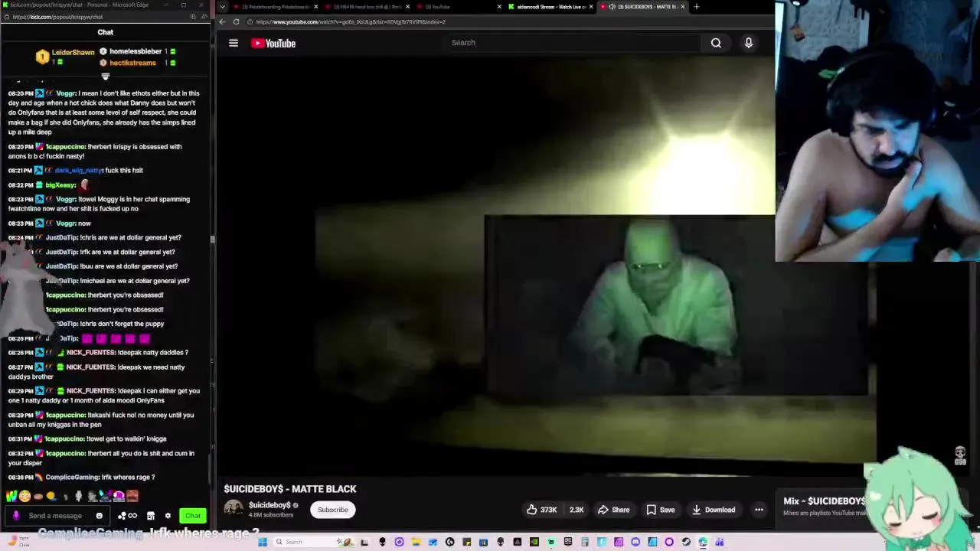
Task: Like the video with the thumbs-up icon
Action: pyautogui.click(x=541, y=510)
